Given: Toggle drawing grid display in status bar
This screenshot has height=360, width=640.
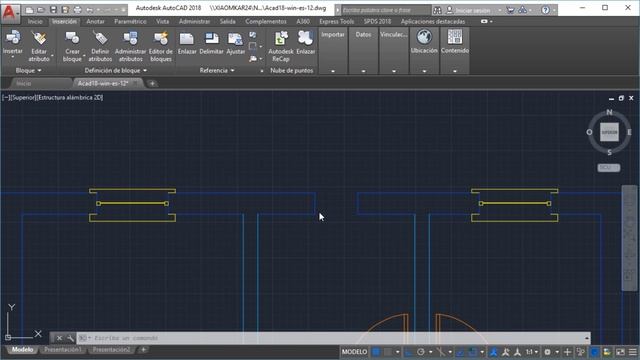Looking at the screenshot, I should [376, 352].
